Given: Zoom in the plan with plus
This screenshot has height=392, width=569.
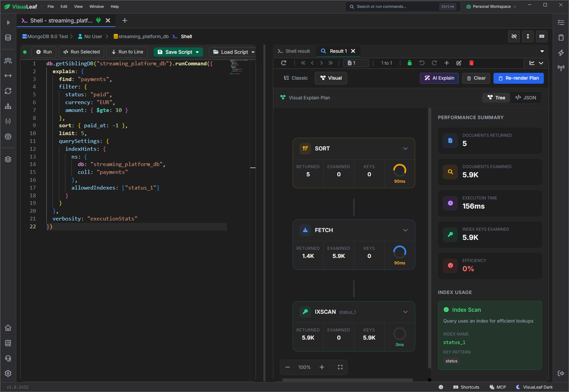Looking at the screenshot, I should [x=322, y=367].
